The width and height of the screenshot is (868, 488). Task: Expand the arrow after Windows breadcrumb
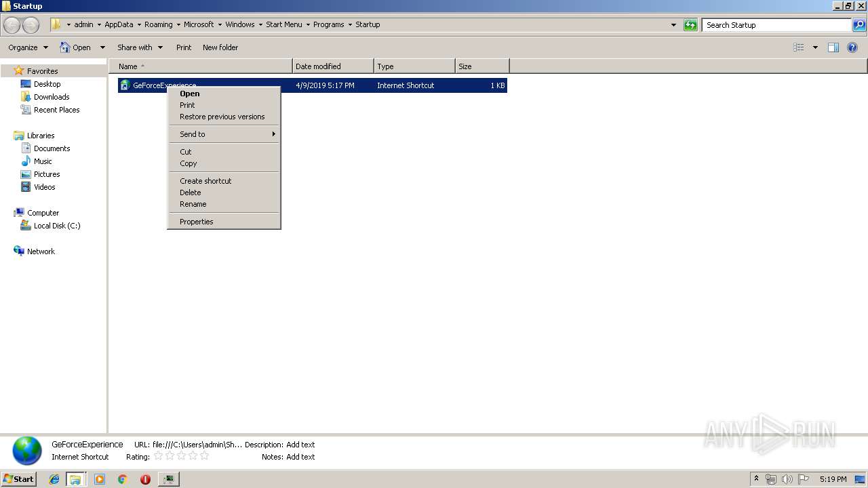260,25
